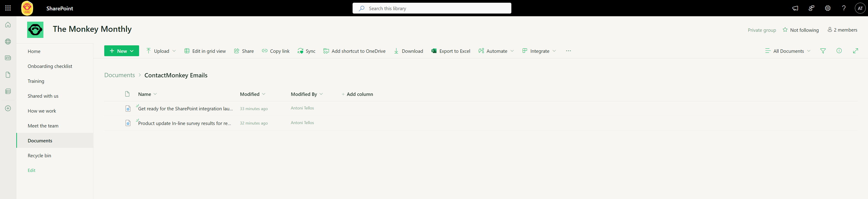Open the news icon in the left rail
868x199 pixels.
(x=8, y=58)
